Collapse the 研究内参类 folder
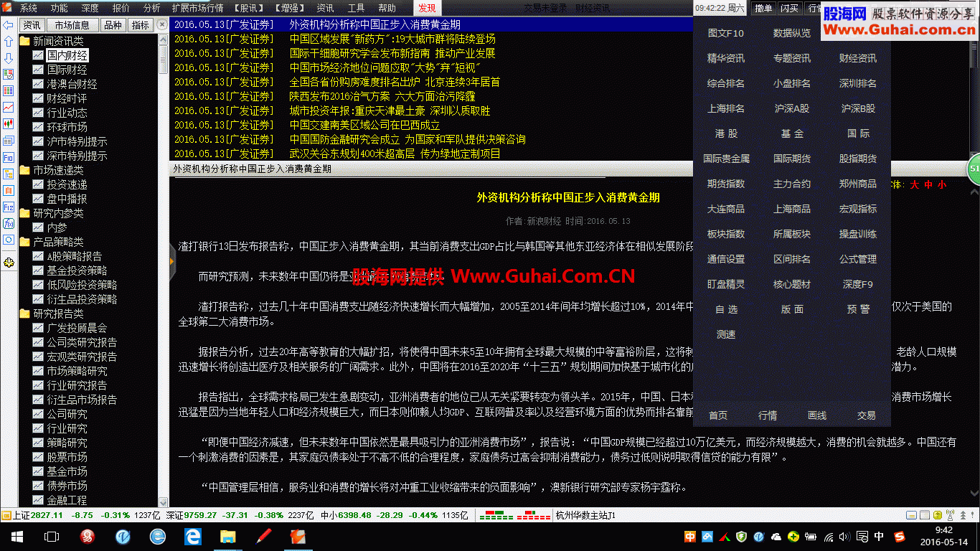This screenshot has height=551, width=980. pos(25,213)
